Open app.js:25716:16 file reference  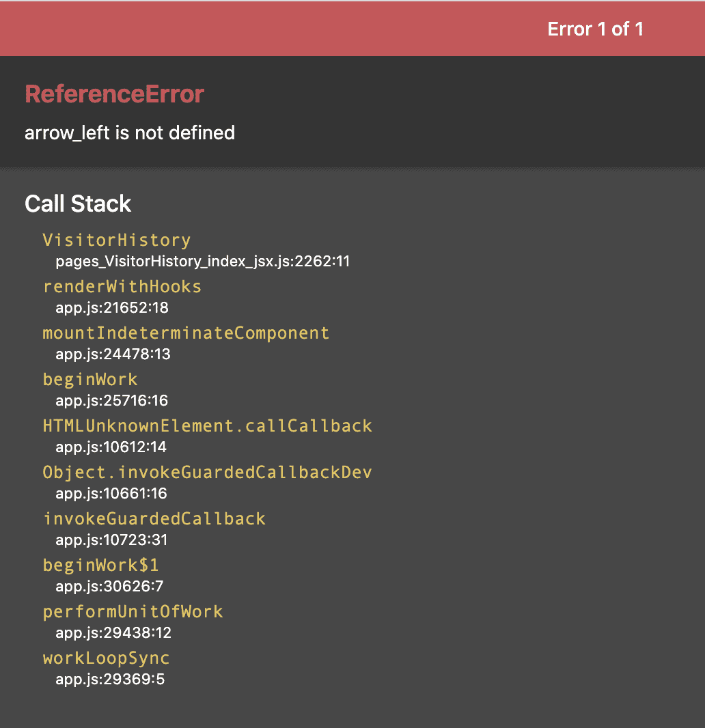pyautogui.click(x=111, y=401)
